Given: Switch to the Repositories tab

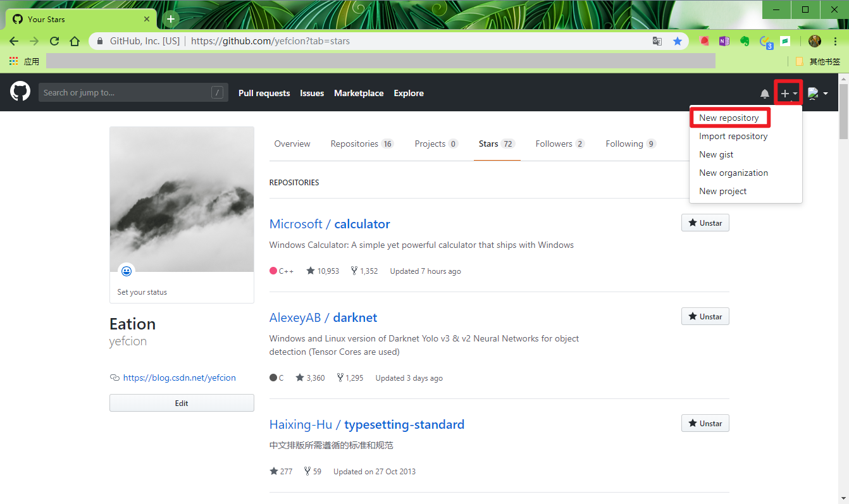Looking at the screenshot, I should (362, 144).
